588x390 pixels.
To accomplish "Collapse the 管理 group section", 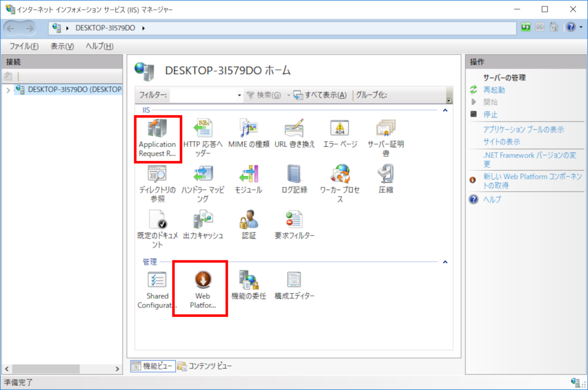I will (x=445, y=262).
